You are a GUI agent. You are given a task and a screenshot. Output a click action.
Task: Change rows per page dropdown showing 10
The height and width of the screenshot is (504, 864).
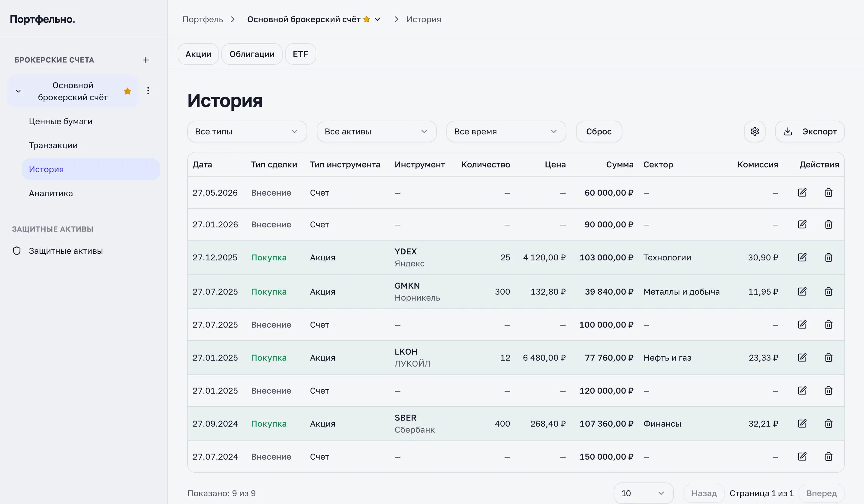pyautogui.click(x=643, y=493)
